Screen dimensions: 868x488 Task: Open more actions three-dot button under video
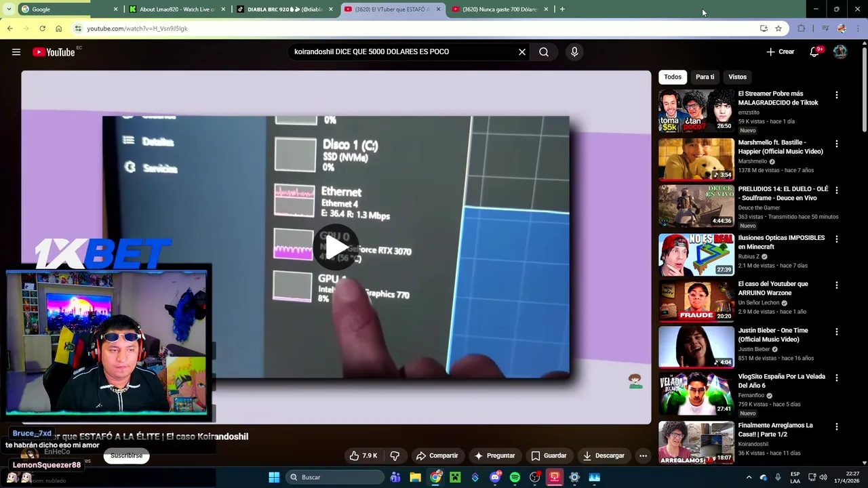click(643, 455)
